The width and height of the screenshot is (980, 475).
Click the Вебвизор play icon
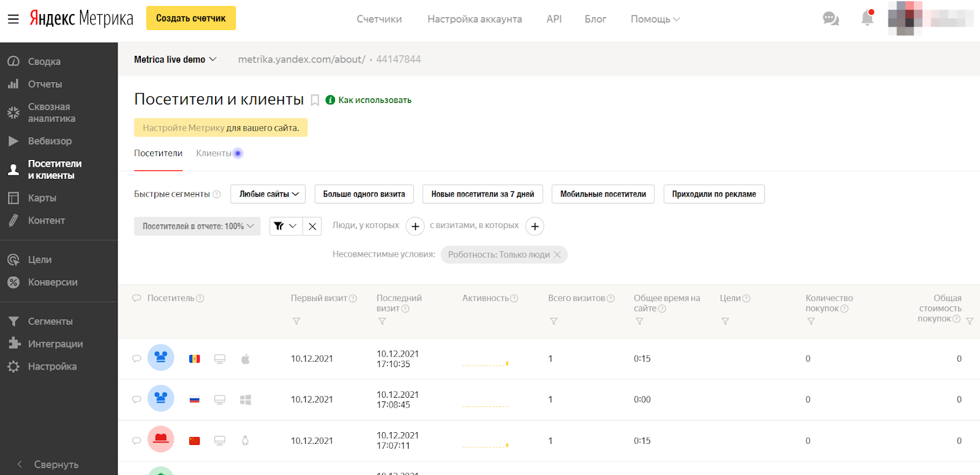(x=13, y=141)
